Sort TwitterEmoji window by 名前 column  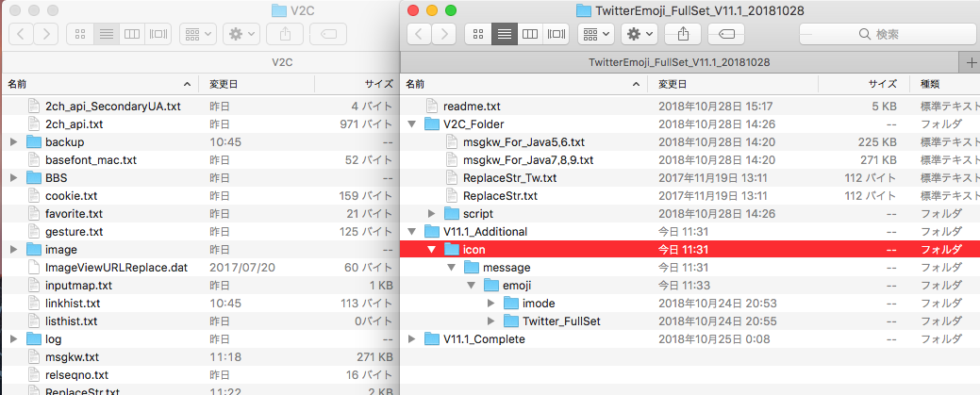pos(523,84)
